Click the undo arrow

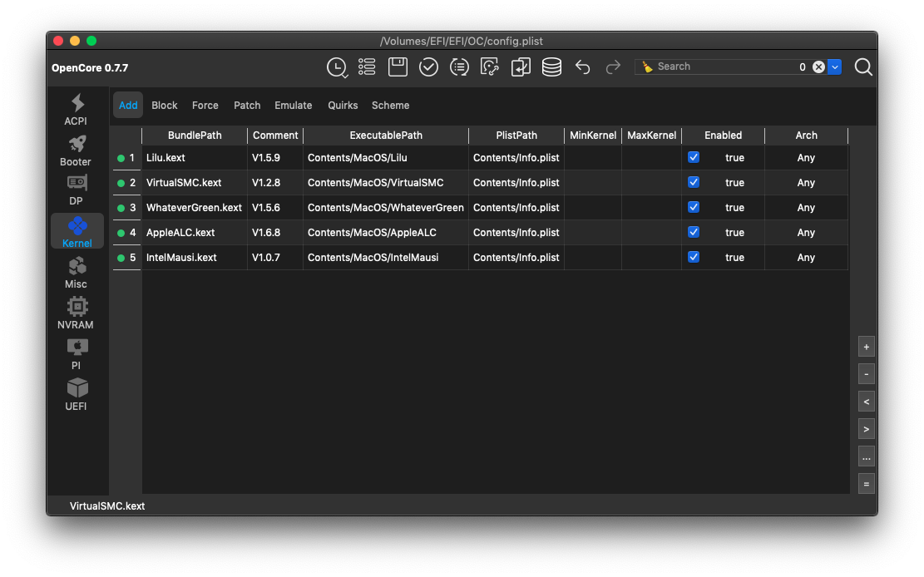point(583,67)
